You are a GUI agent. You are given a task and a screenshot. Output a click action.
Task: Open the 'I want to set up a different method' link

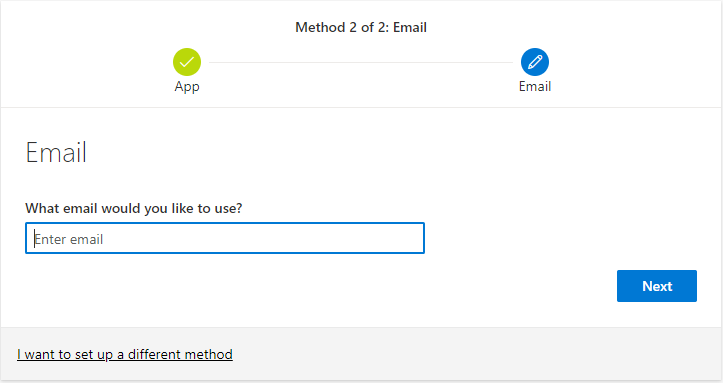click(125, 354)
